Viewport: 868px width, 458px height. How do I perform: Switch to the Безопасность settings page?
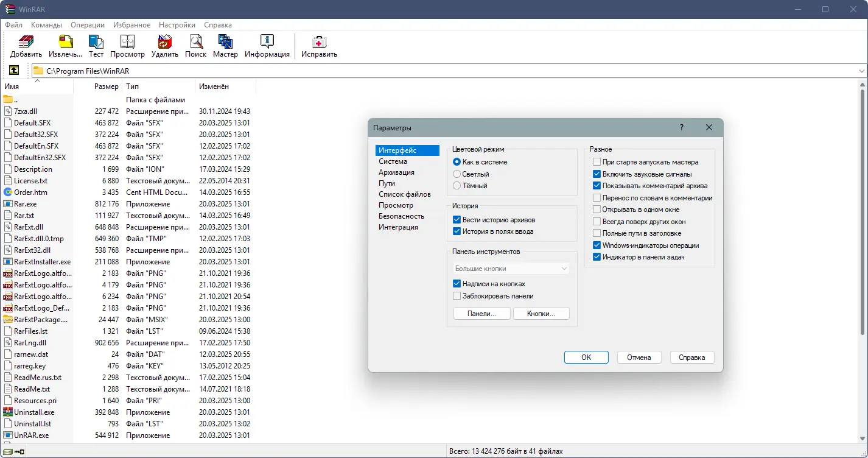point(407,216)
